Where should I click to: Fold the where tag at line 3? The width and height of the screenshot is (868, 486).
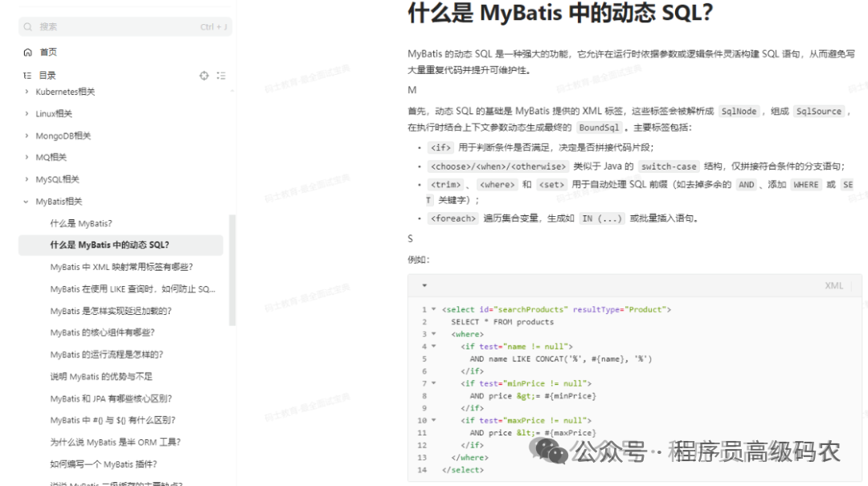433,334
